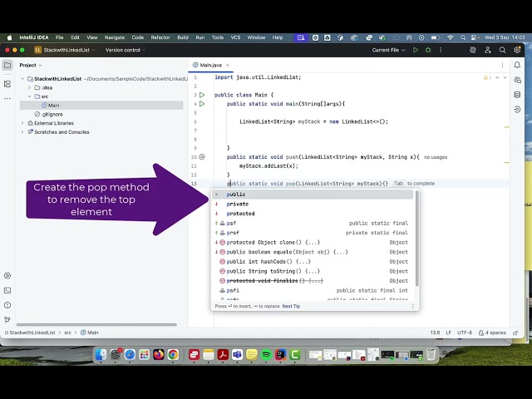
Task: Click the src breadcrumb in navigation bar
Action: coord(68,332)
